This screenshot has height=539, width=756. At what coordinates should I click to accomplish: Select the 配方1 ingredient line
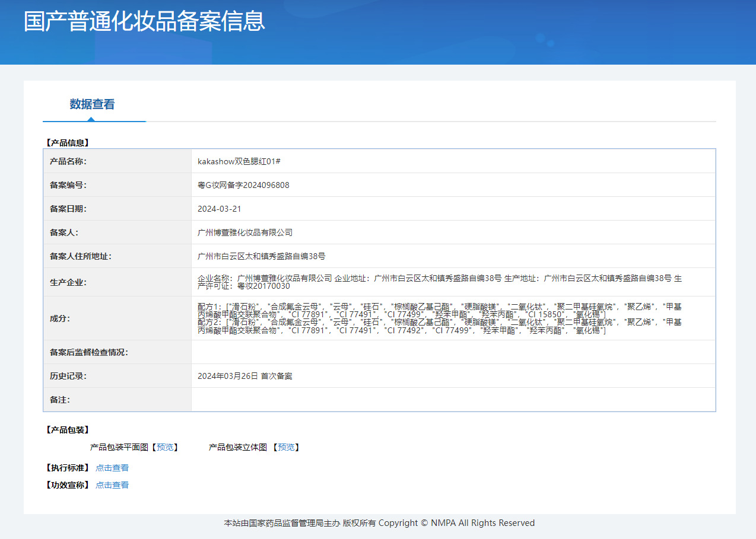[x=440, y=310]
